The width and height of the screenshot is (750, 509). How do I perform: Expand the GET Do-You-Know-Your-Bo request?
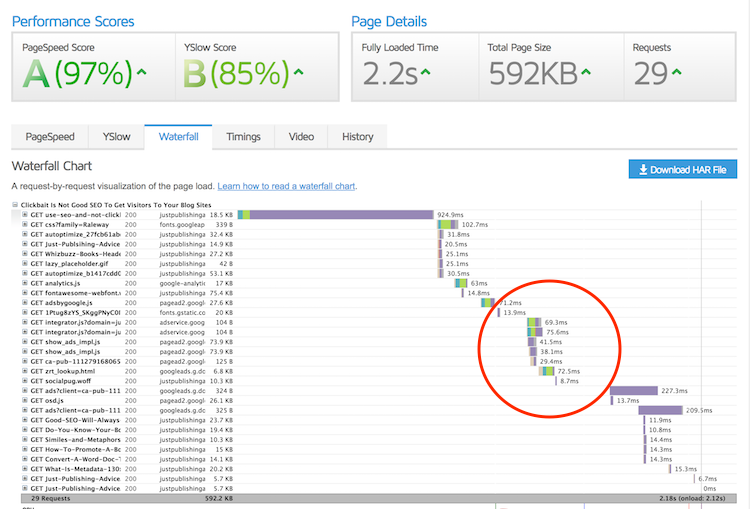click(x=25, y=430)
